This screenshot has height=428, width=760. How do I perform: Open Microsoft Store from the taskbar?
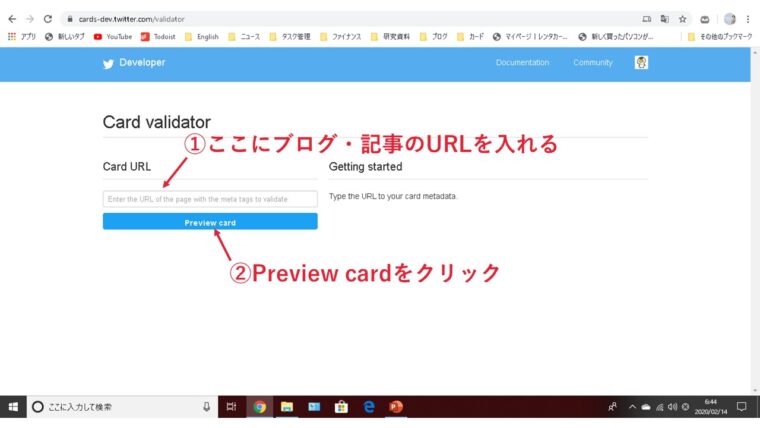[341, 407]
